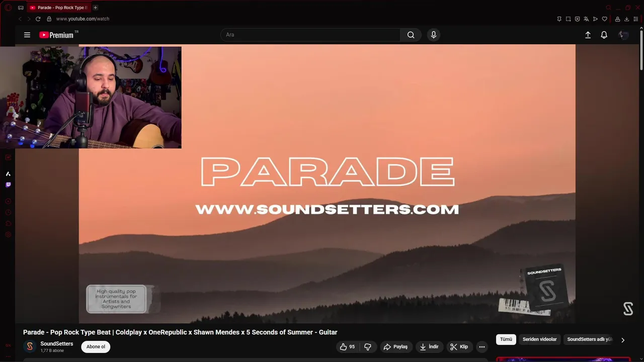The width and height of the screenshot is (644, 362).
Task: Like the video with thumbs up
Action: pyautogui.click(x=347, y=347)
